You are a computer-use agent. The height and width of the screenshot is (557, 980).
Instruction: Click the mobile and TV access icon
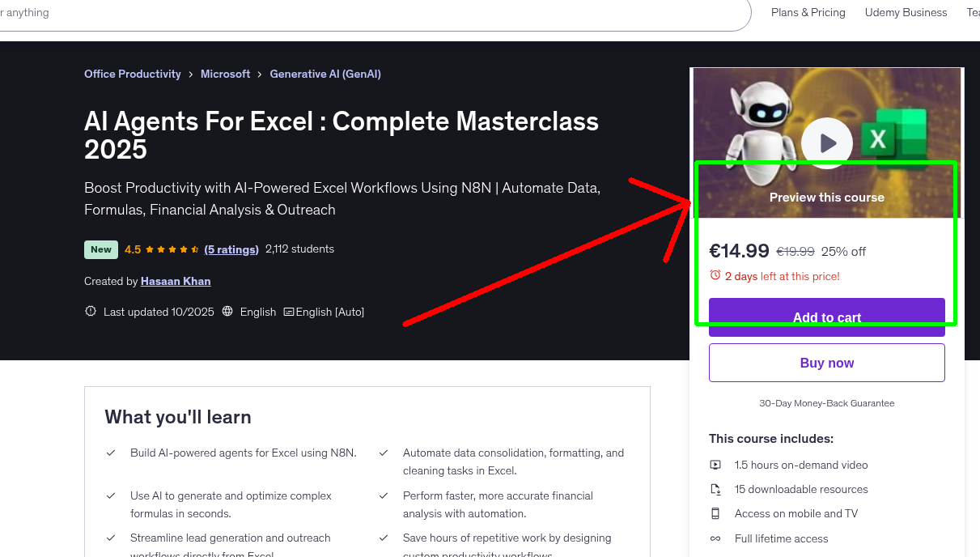715,513
